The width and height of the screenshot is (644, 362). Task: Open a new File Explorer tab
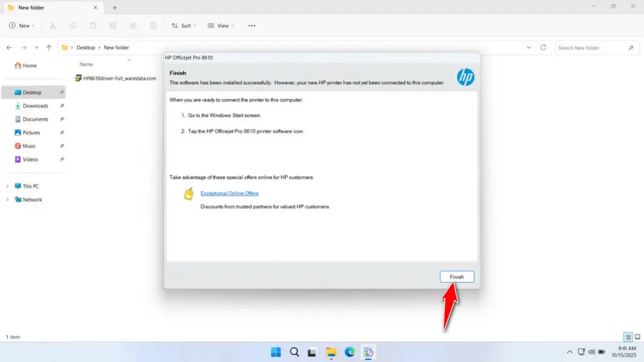point(114,8)
